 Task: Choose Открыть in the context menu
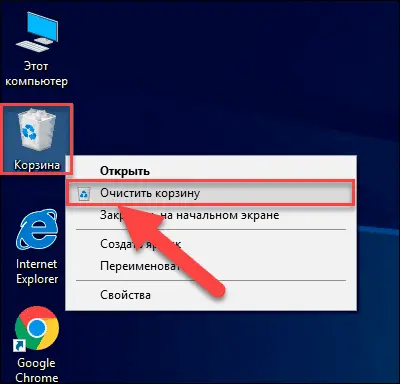(x=211, y=171)
